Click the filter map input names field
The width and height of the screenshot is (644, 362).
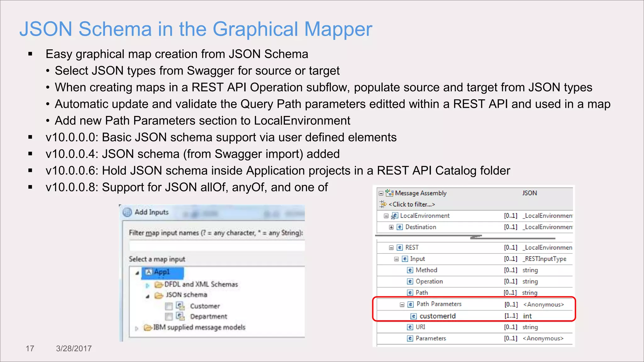pyautogui.click(x=217, y=246)
